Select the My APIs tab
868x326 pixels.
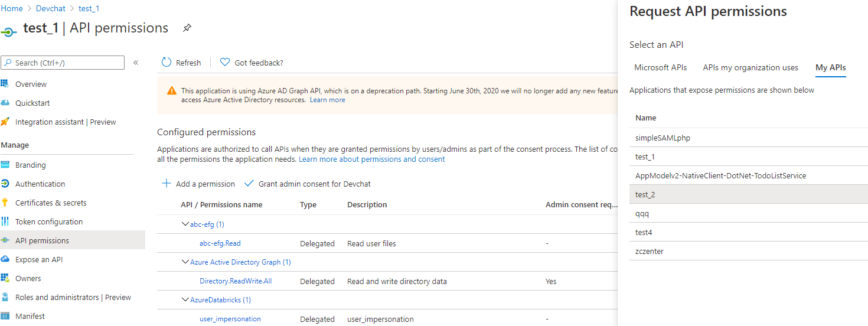click(x=831, y=67)
